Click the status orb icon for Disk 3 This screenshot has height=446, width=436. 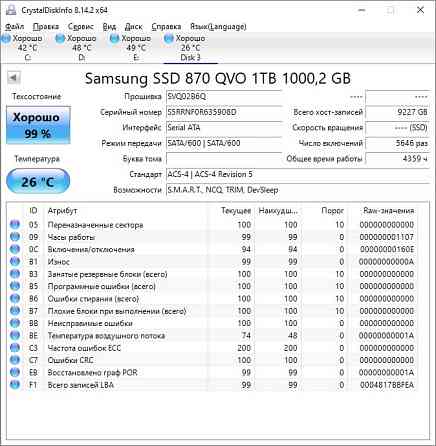click(169, 39)
